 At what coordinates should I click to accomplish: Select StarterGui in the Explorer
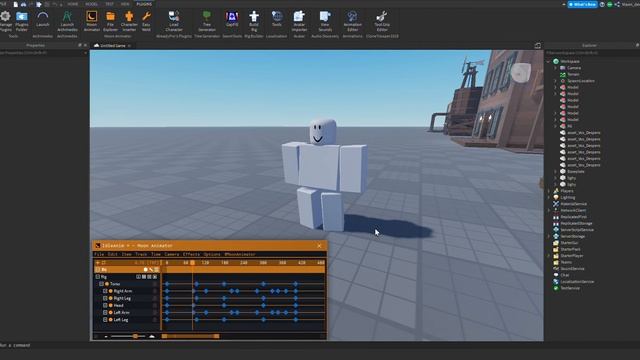pyautogui.click(x=565, y=242)
